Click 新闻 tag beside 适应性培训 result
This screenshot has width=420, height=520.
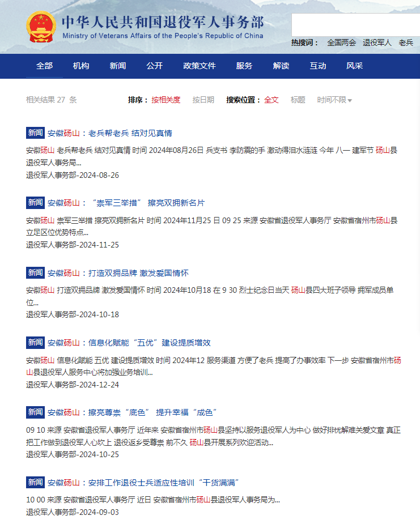click(36, 482)
